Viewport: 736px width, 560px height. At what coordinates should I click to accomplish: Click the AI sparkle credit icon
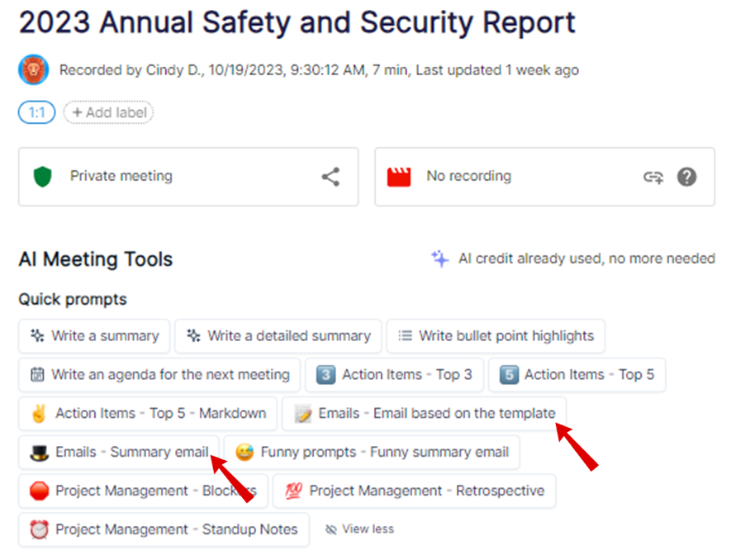tap(440, 259)
